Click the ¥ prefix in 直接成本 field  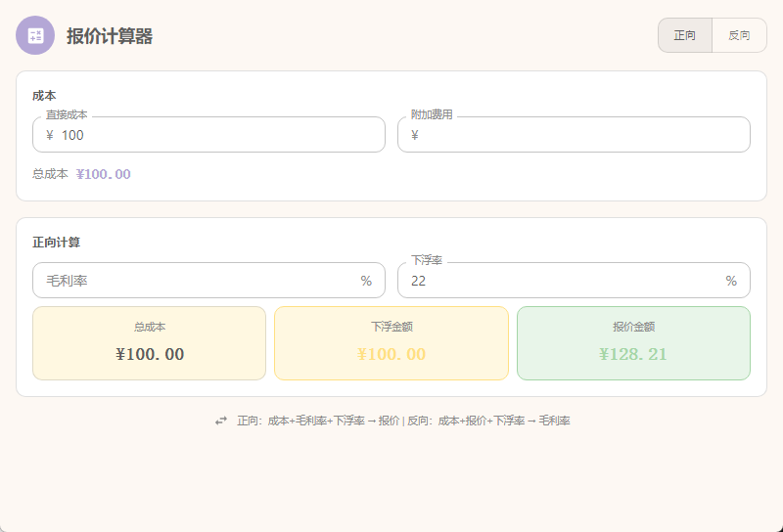coord(49,135)
